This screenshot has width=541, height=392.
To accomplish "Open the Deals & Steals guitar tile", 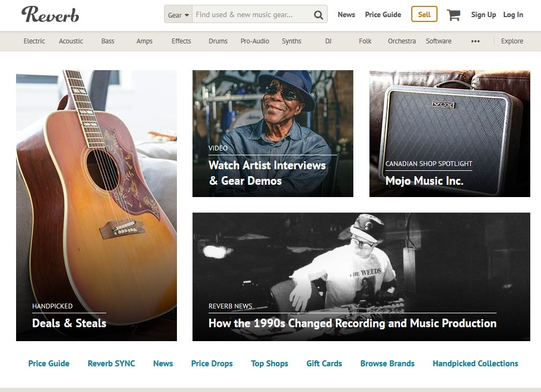I will [97, 206].
